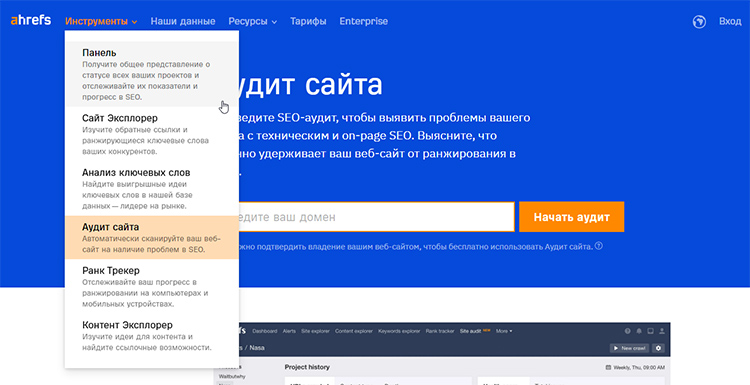750x385 pixels.
Task: Open Наши данные page
Action: point(183,22)
